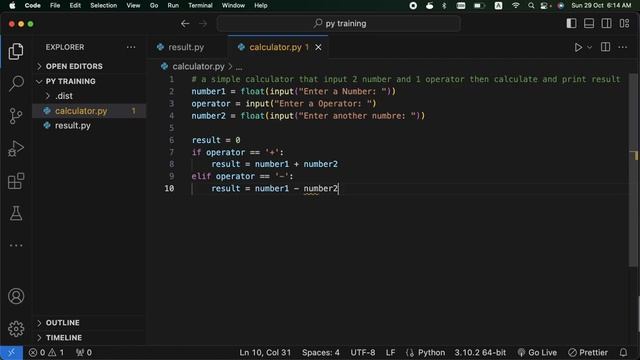Change encoding via UTF-8

(x=362, y=352)
